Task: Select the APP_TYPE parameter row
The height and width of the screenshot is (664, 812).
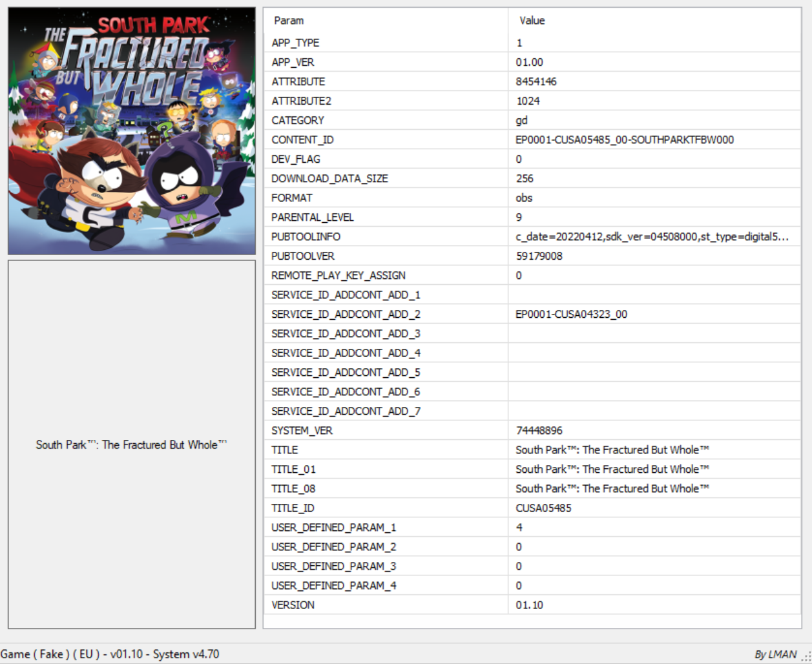Action: click(x=532, y=43)
